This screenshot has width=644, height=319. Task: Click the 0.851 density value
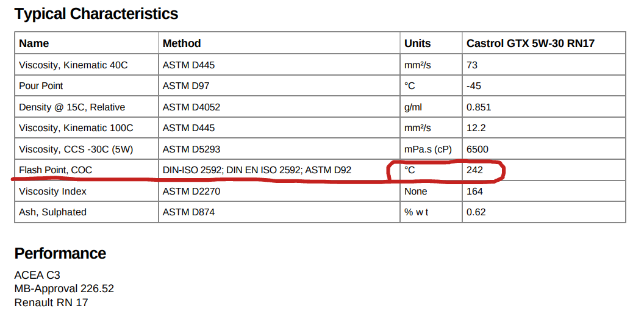coord(479,107)
